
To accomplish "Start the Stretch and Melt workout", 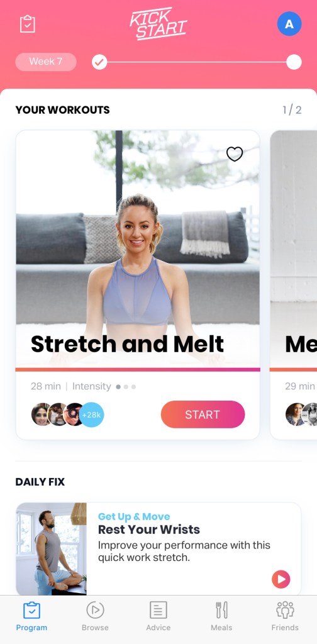I will pos(203,414).
